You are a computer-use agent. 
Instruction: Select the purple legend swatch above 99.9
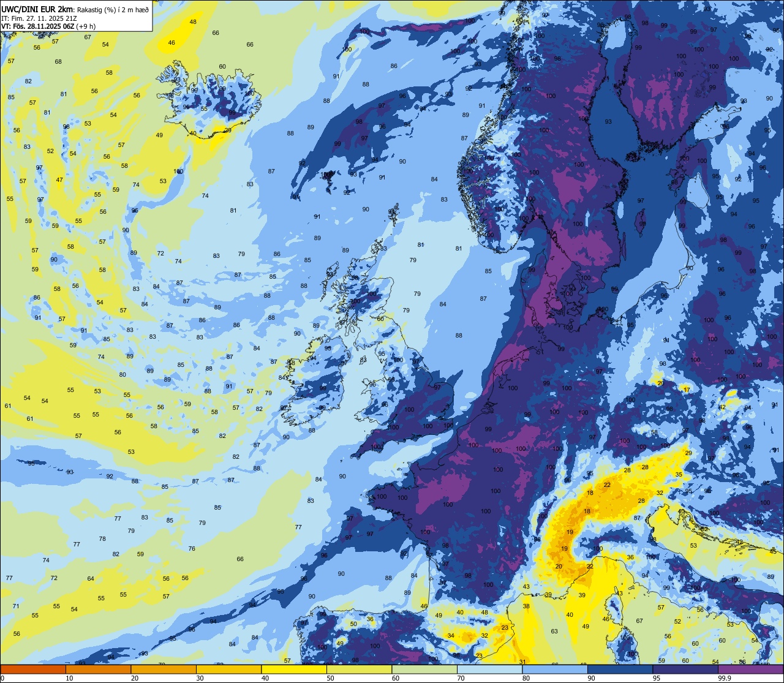click(x=750, y=669)
